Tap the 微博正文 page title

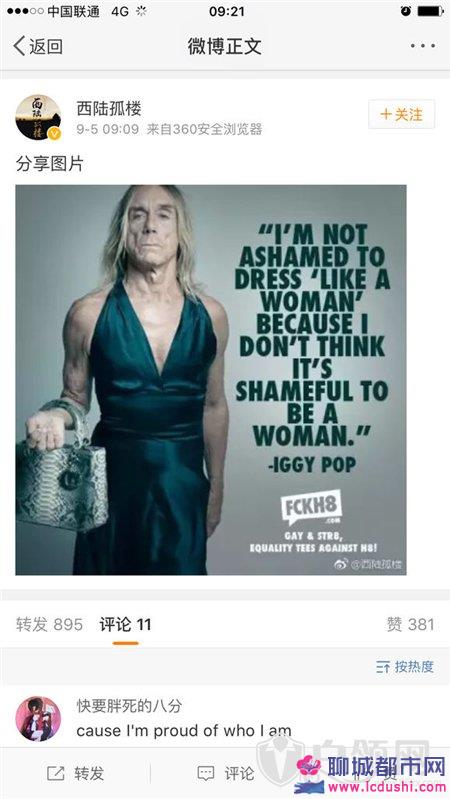tap(225, 46)
